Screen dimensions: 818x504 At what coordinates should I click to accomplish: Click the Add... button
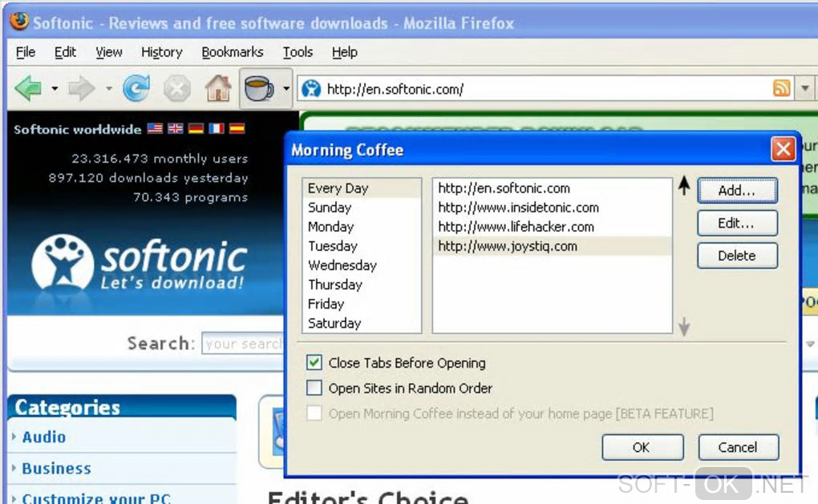click(737, 190)
